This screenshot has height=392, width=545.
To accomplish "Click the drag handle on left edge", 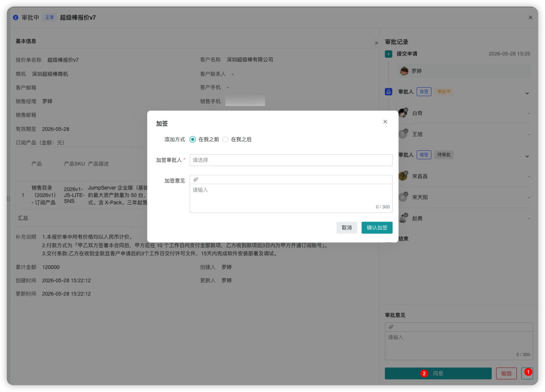I will (8, 199).
